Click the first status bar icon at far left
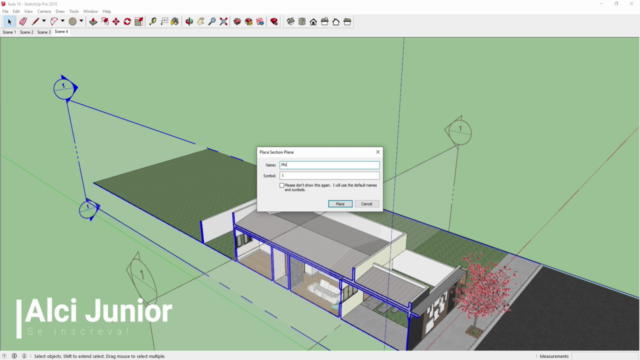The height and width of the screenshot is (360, 640). pos(4,356)
